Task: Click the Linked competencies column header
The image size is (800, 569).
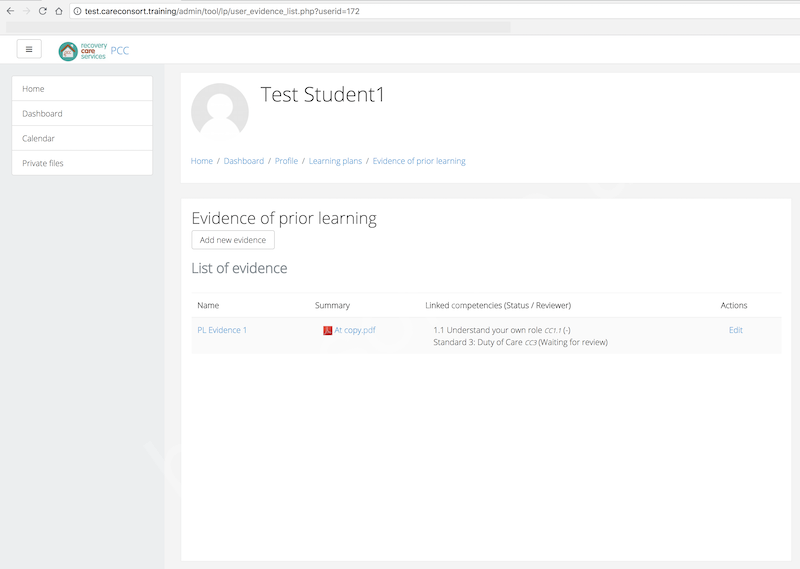Action: click(x=498, y=305)
